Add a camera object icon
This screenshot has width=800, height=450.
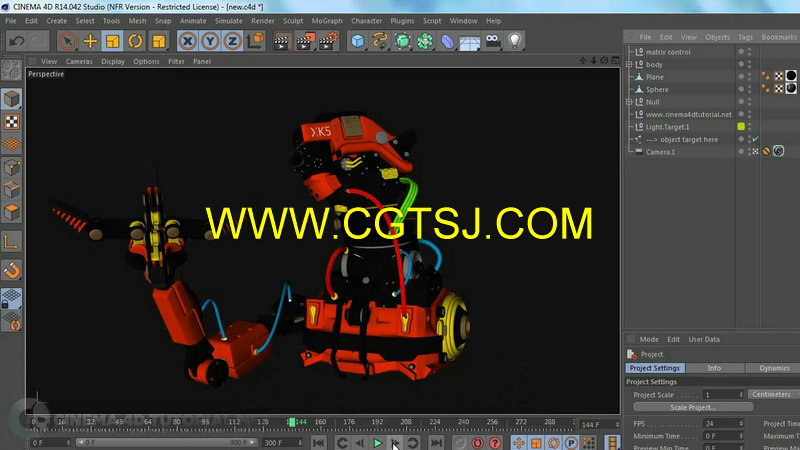coord(493,41)
